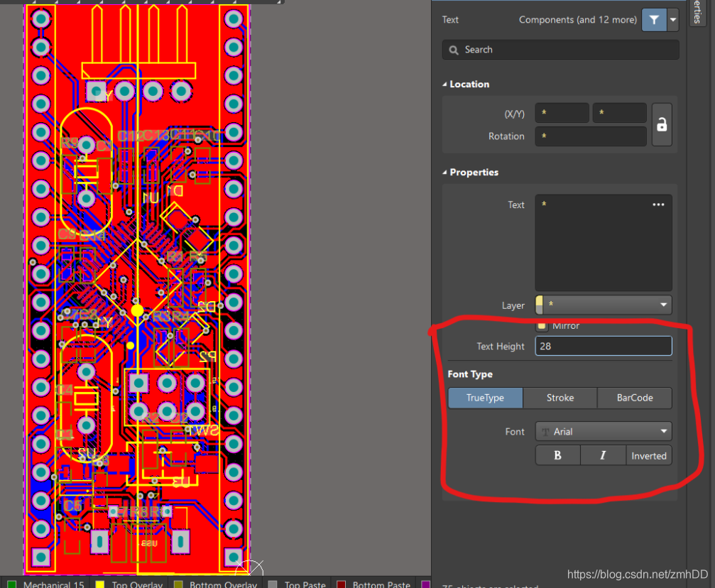
Task: Toggle the Italic font style button
Action: pyautogui.click(x=603, y=455)
